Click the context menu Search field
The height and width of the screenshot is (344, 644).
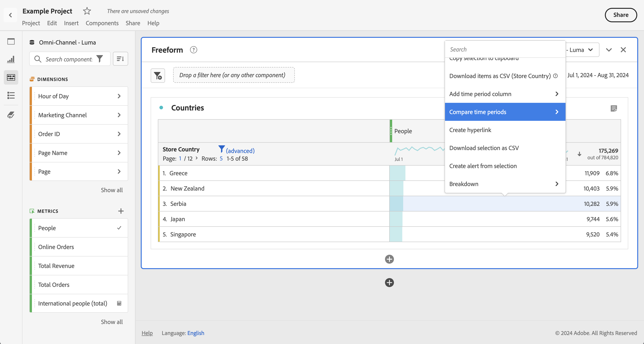coord(505,49)
